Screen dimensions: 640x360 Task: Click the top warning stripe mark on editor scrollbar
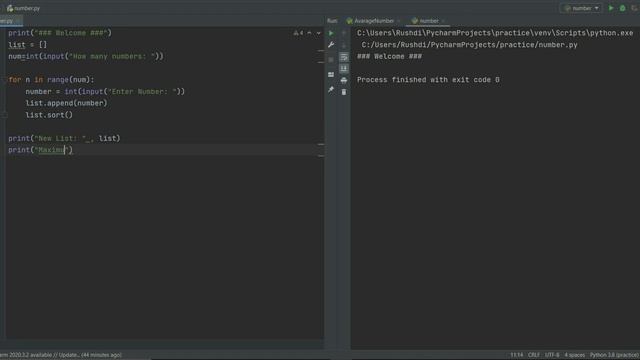(321, 51)
